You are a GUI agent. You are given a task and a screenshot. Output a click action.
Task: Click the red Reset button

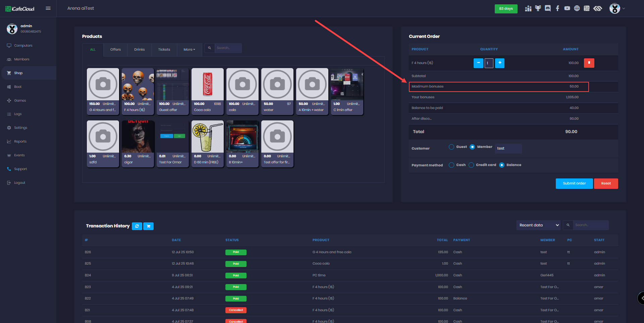606,183
